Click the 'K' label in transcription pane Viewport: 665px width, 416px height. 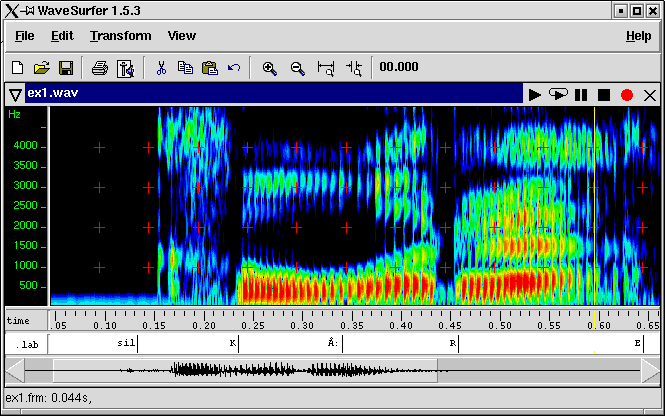[233, 343]
